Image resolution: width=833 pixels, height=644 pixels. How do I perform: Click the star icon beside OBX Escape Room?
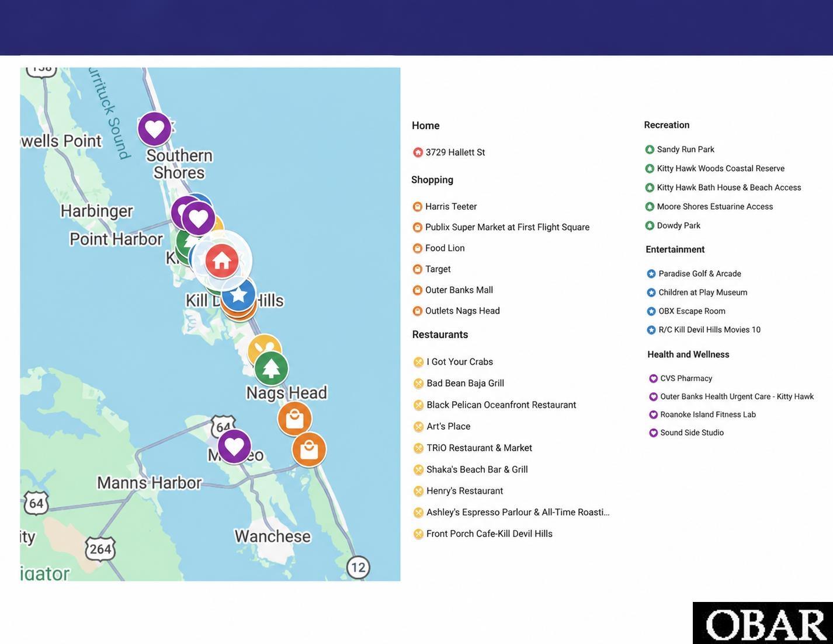[x=651, y=311]
